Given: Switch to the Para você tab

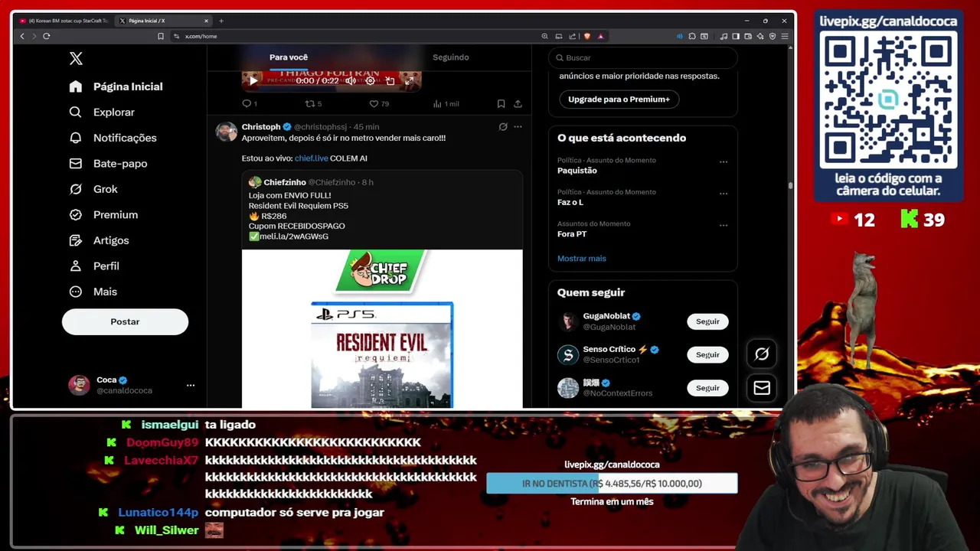Looking at the screenshot, I should (x=289, y=57).
